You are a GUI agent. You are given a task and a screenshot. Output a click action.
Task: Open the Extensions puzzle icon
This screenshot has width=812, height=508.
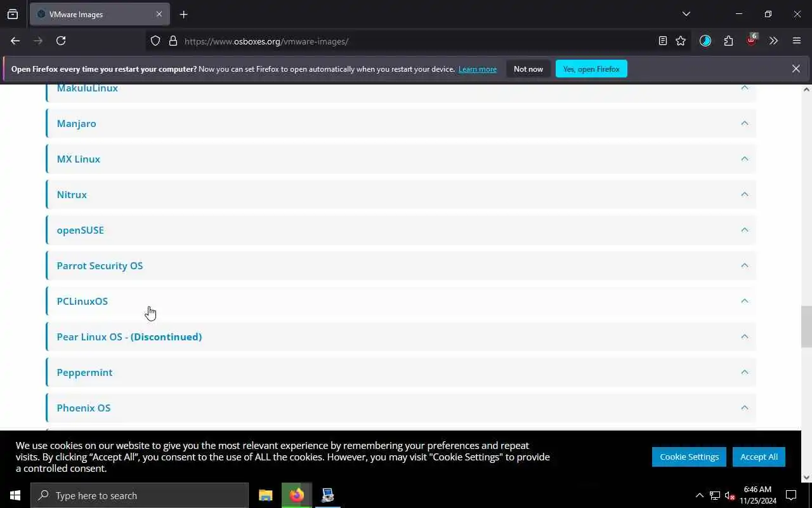(728, 41)
